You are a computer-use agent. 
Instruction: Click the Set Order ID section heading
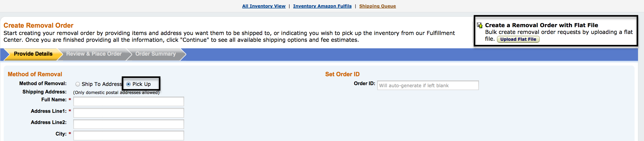coord(342,74)
